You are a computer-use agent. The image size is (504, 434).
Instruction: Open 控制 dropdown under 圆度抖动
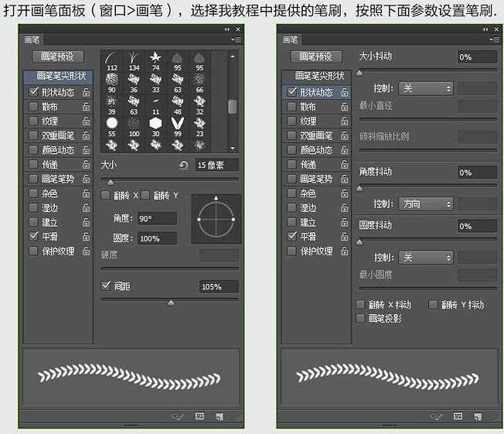426,258
